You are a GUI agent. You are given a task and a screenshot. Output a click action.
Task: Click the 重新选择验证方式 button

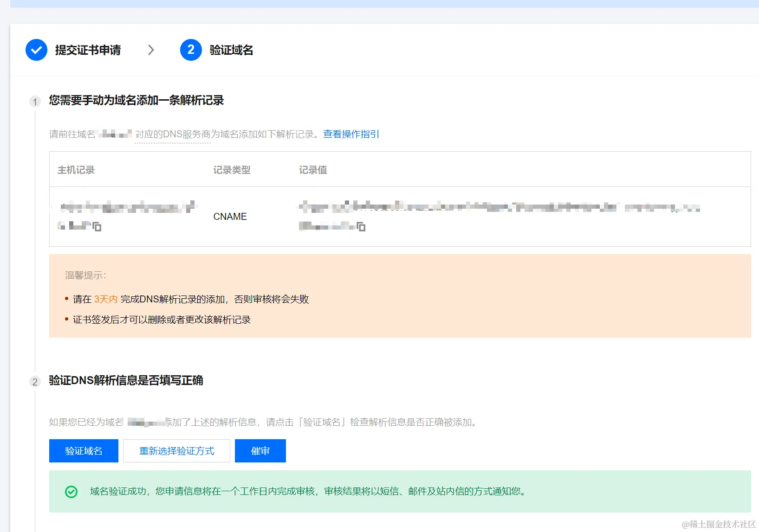pyautogui.click(x=176, y=451)
